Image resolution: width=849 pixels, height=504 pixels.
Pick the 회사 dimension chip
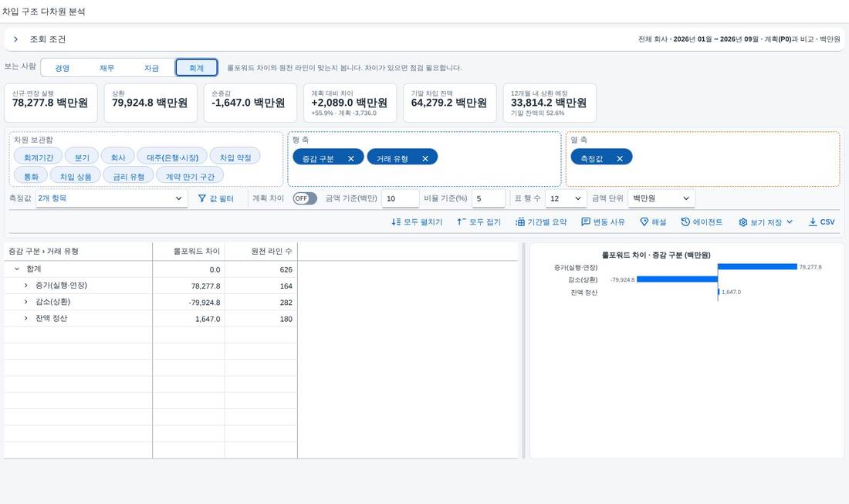pos(118,157)
